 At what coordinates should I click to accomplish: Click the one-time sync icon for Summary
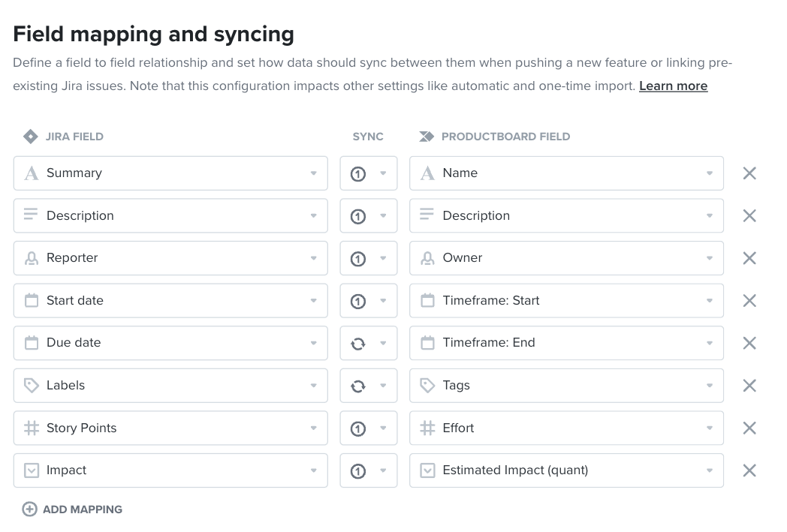[358, 174]
